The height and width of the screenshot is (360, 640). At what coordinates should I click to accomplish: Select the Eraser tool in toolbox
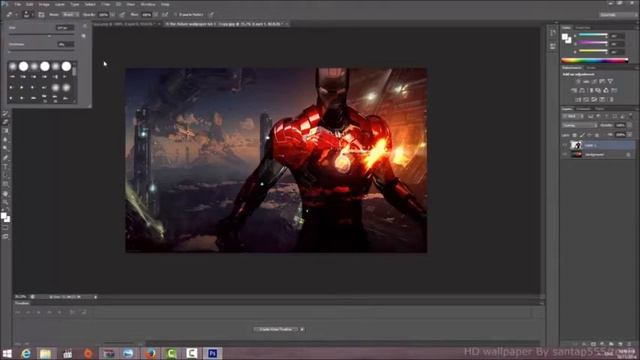pos(5,122)
